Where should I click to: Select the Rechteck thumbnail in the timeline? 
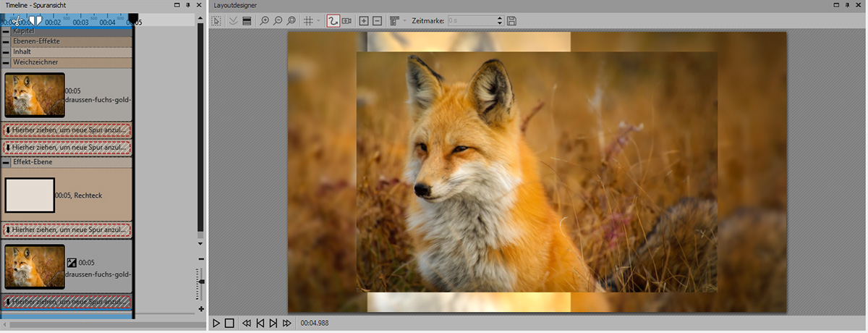coord(30,195)
